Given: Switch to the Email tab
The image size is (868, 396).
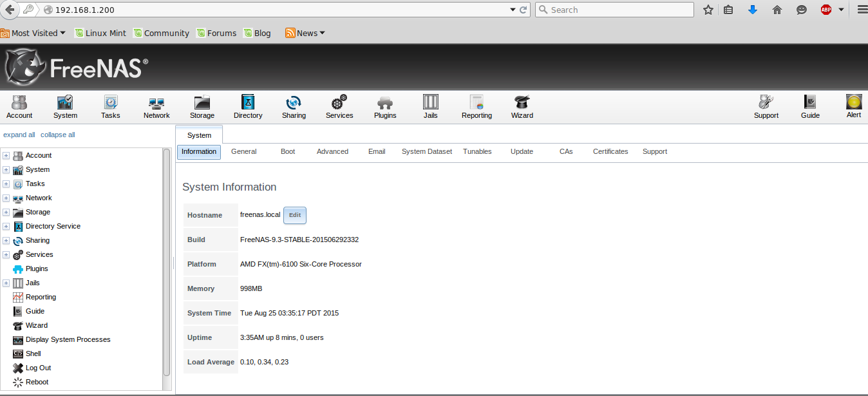Looking at the screenshot, I should pyautogui.click(x=377, y=151).
